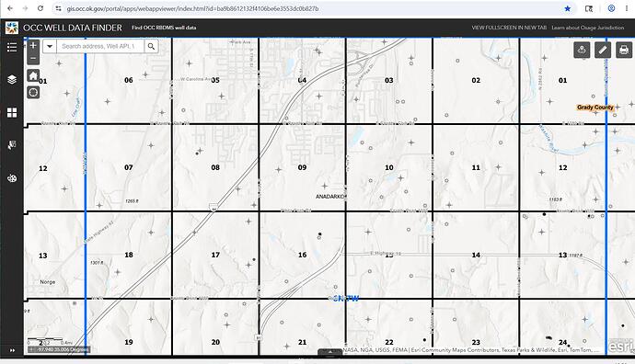The height and width of the screenshot is (364, 635).
Task: Find my location on the map
Action: (x=33, y=93)
